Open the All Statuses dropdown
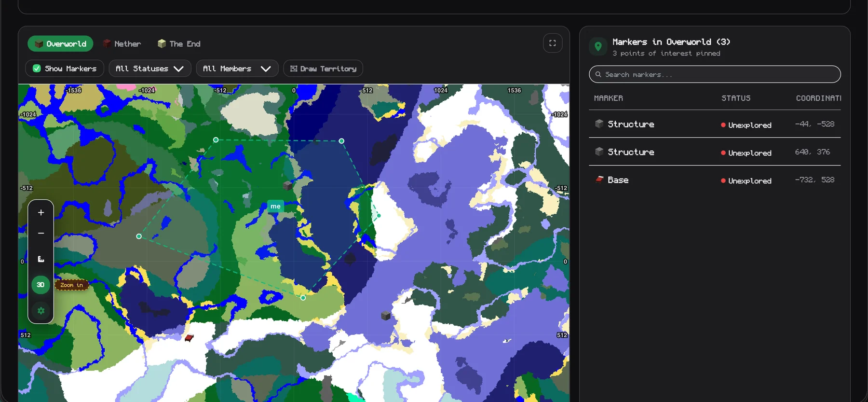The height and width of the screenshot is (402, 868). point(150,69)
